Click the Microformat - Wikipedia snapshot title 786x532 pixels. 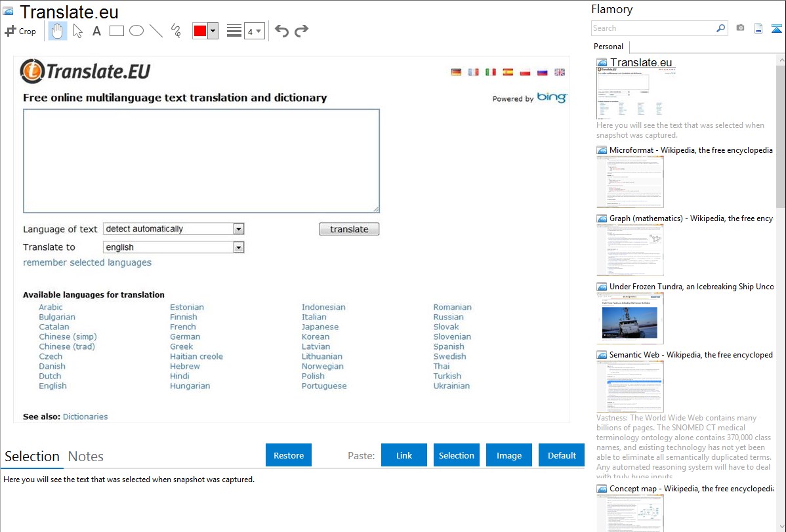[691, 150]
